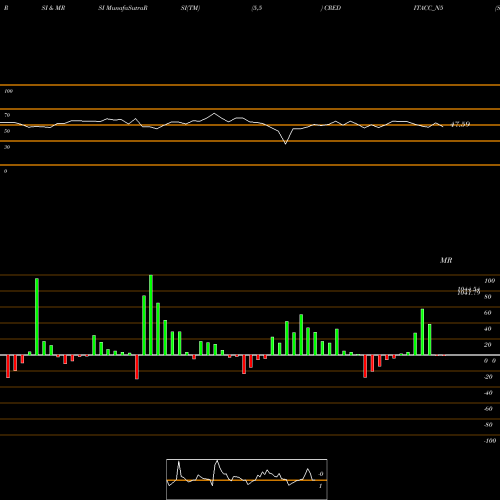500x500 pixels.
Task: Click the MR axis label 100 at right
Action: pos(490,281)
